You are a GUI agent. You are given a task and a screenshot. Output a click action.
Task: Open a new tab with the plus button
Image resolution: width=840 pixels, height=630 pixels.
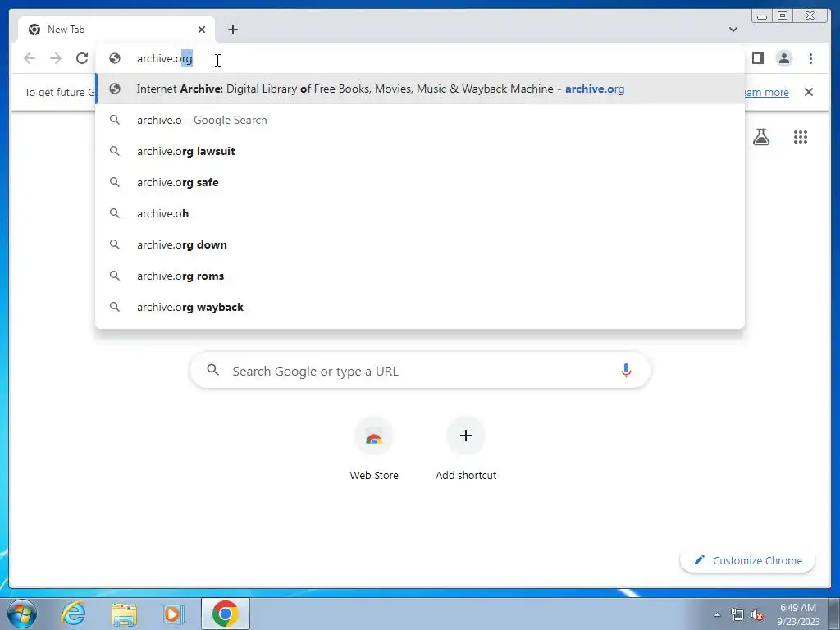232,30
